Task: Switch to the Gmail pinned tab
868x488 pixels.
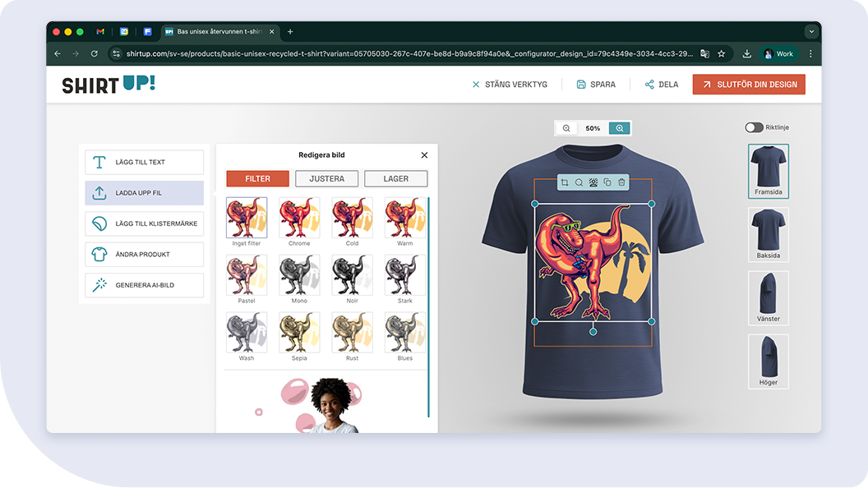Action: (100, 31)
